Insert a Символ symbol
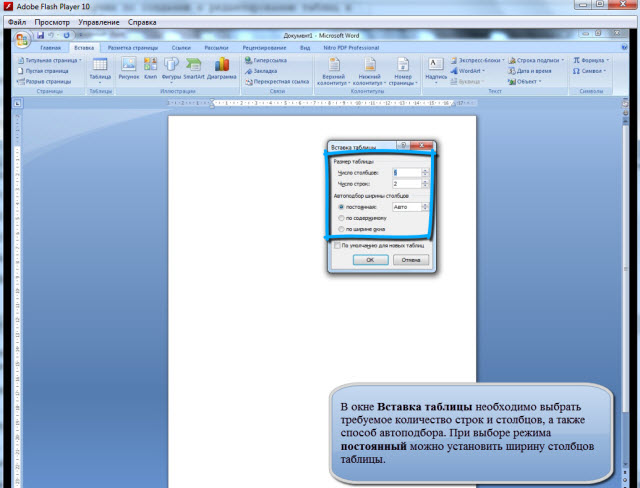The height and width of the screenshot is (488, 640). (589, 71)
